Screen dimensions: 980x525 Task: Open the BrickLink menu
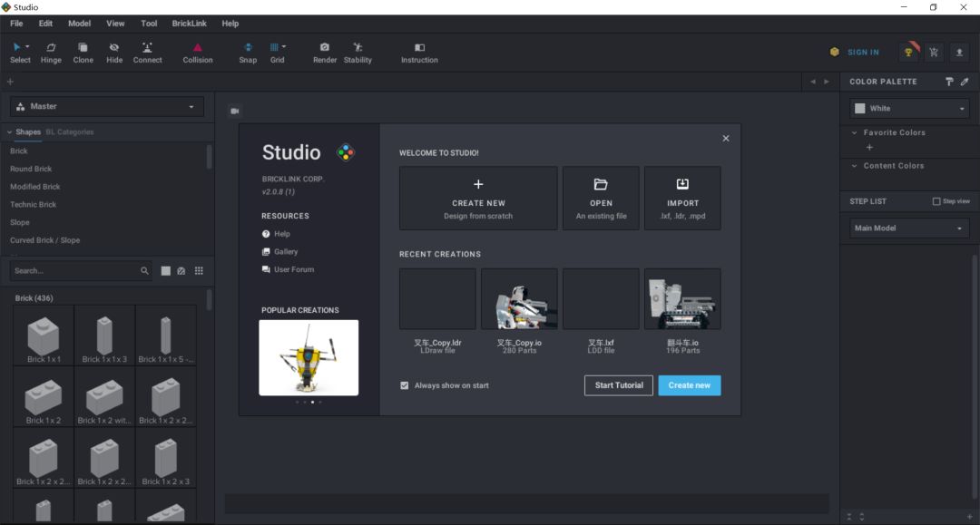190,24
